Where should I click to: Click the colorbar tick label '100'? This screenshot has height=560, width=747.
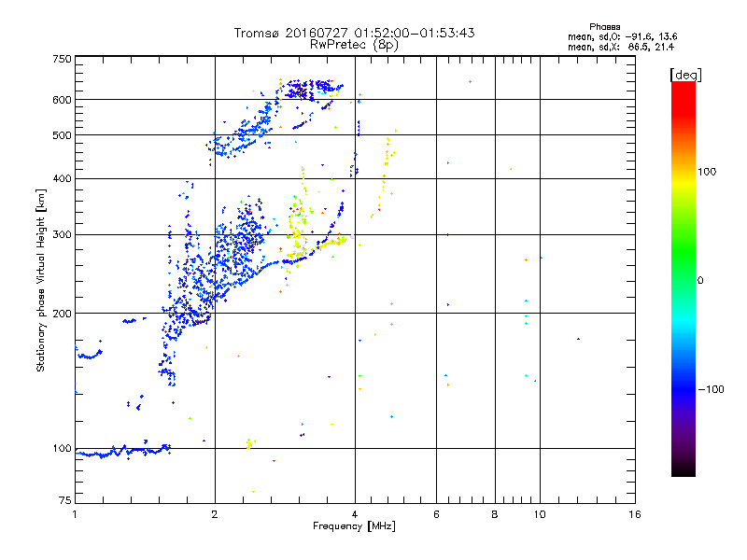[707, 172]
